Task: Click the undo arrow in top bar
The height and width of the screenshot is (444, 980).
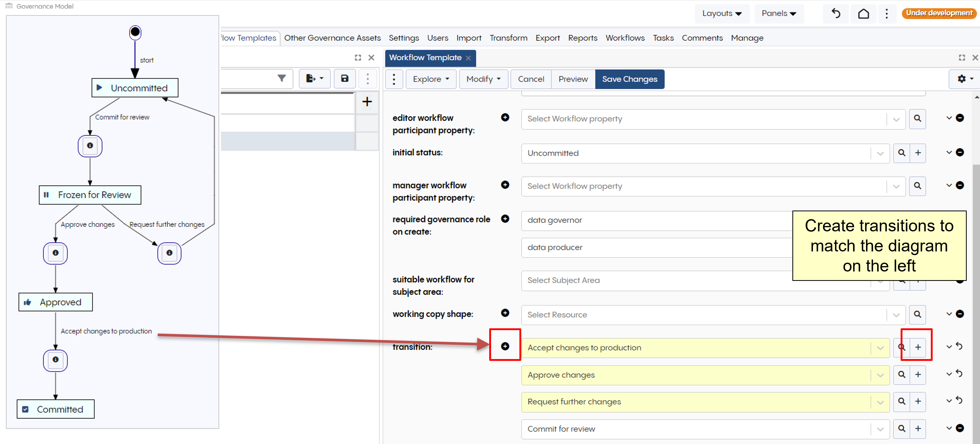Action: [836, 14]
